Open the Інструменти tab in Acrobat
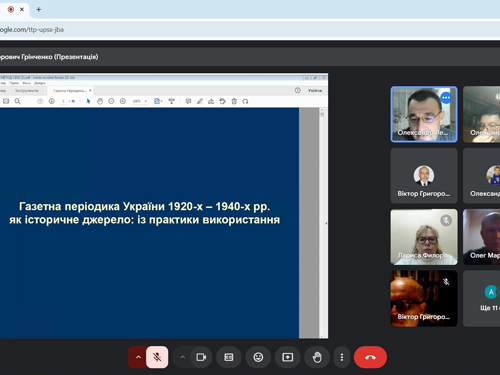Screen dimensions: 500x375 (x=27, y=91)
